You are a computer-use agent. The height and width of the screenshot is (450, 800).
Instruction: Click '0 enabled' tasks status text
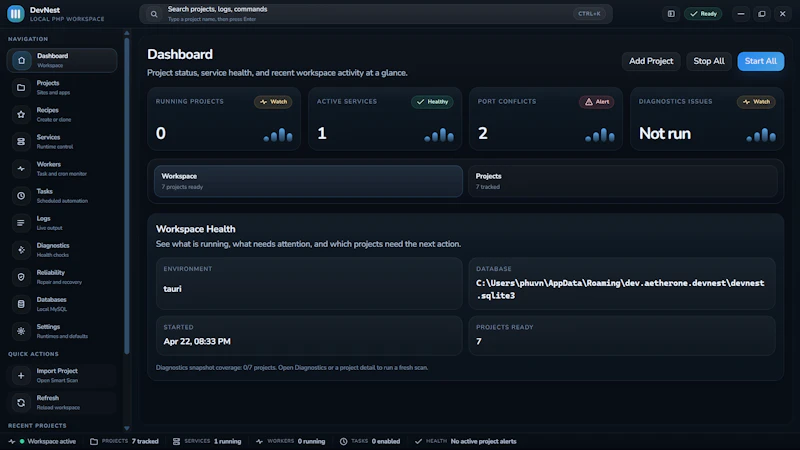click(386, 441)
